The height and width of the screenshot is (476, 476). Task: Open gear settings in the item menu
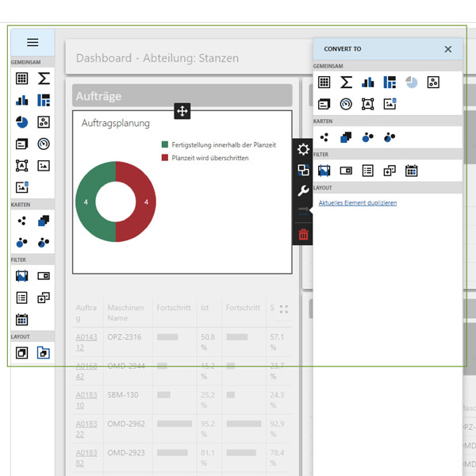click(x=303, y=149)
